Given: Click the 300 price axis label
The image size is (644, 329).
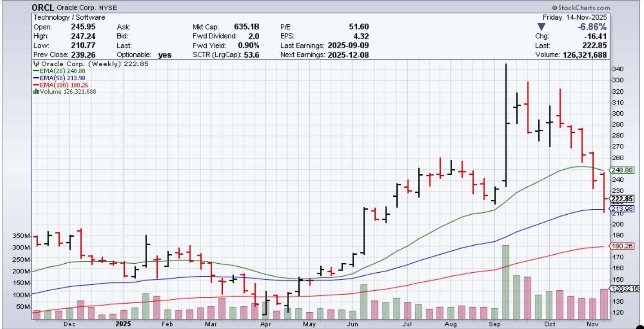Looking at the screenshot, I should (618, 113).
